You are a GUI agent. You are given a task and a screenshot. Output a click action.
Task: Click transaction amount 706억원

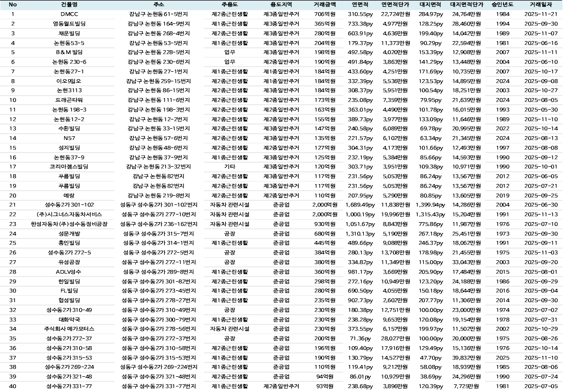click(324, 14)
